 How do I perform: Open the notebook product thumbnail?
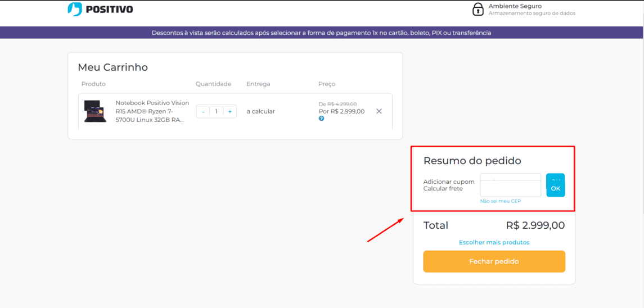(x=95, y=111)
